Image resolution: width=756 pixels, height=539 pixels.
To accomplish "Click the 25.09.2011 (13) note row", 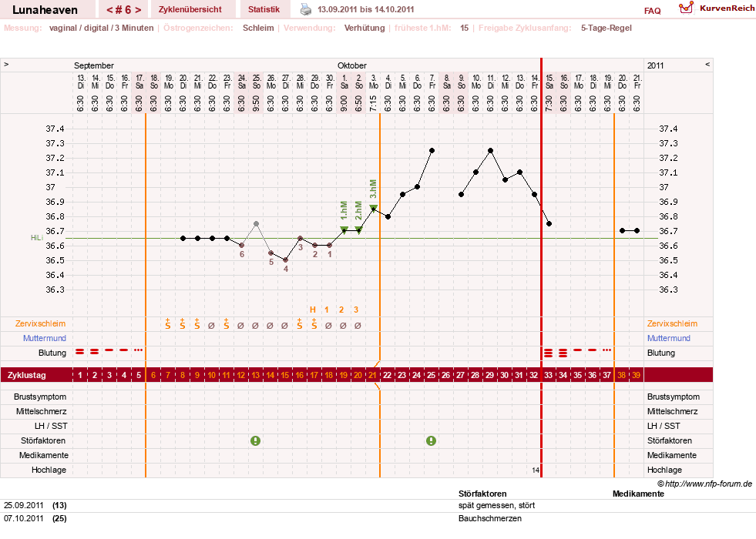I will (378, 505).
